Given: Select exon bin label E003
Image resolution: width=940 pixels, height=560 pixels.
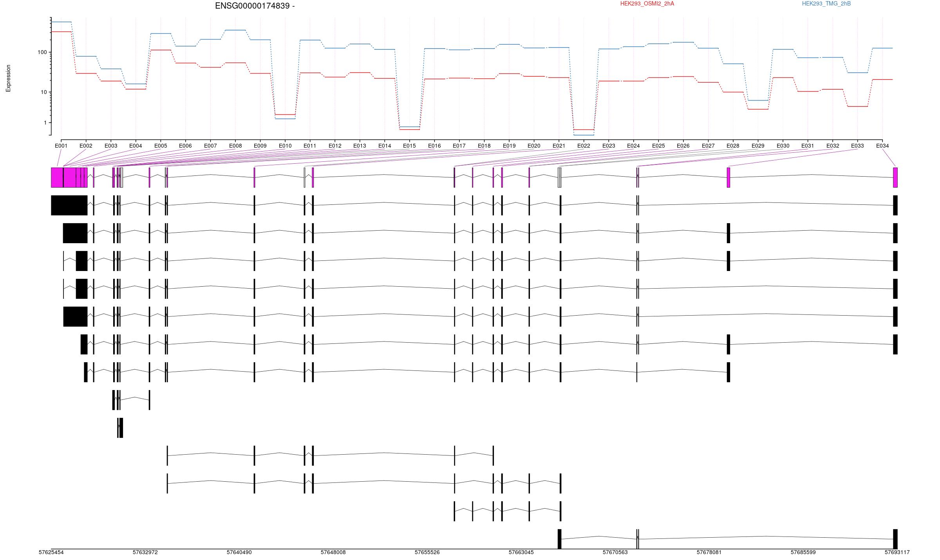Looking at the screenshot, I should pos(111,146).
